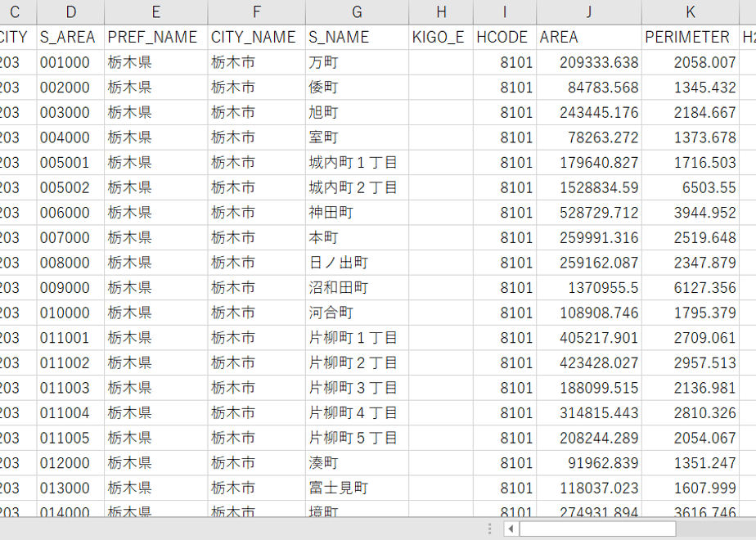The image size is (756, 540).
Task: Select PREF_NAME 栃木県 in 万町 row
Action: [155, 62]
